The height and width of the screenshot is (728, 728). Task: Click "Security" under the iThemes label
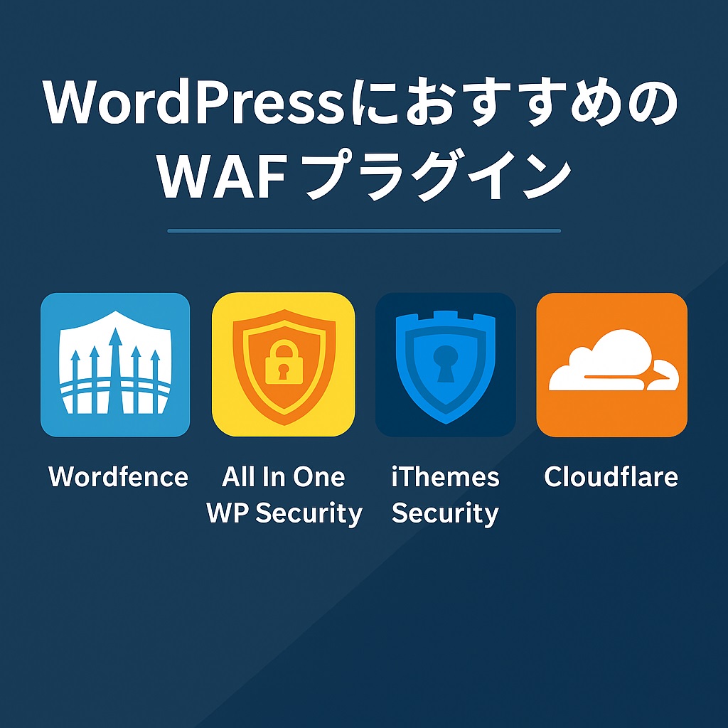[445, 514]
